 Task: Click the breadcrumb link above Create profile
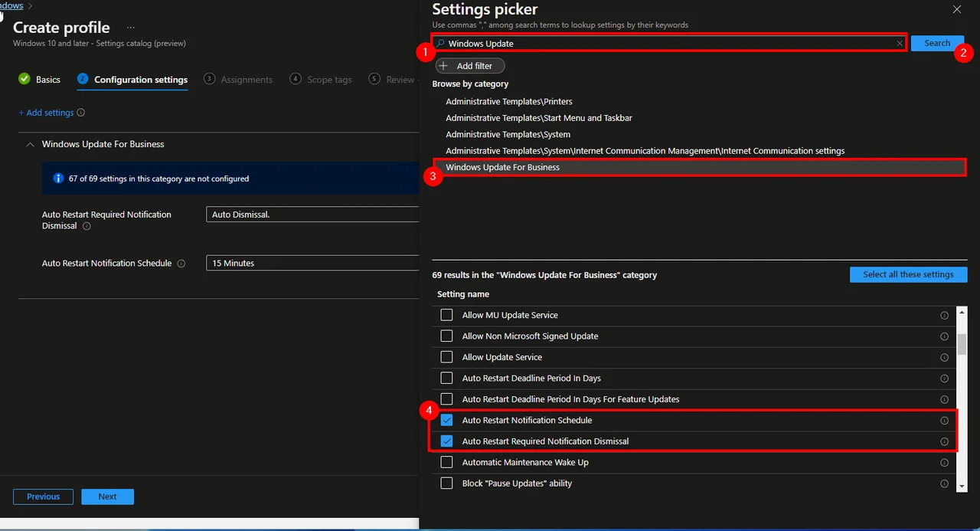(x=11, y=5)
